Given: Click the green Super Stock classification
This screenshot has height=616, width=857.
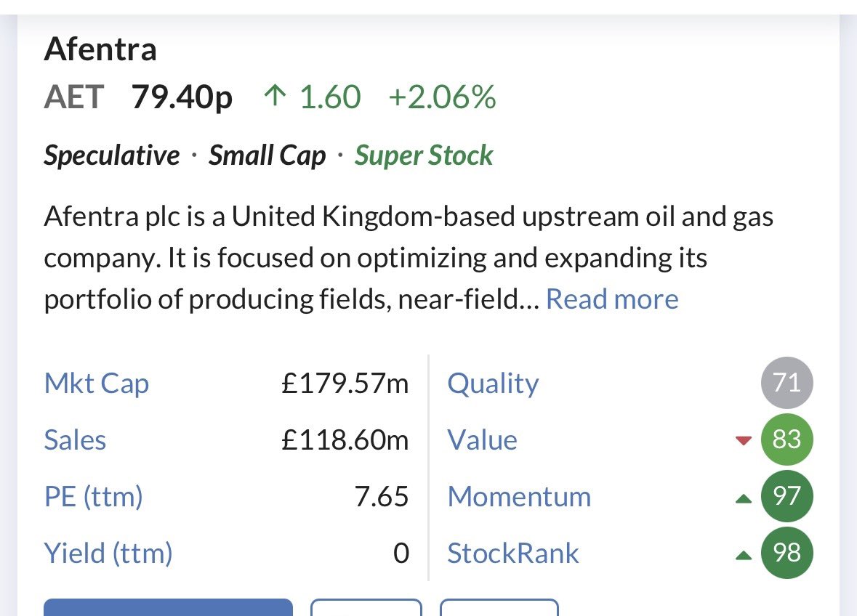Looking at the screenshot, I should point(424,155).
